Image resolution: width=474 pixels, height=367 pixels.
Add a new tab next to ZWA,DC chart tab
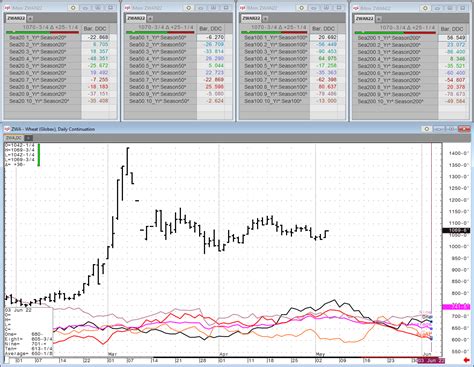click(x=29, y=138)
